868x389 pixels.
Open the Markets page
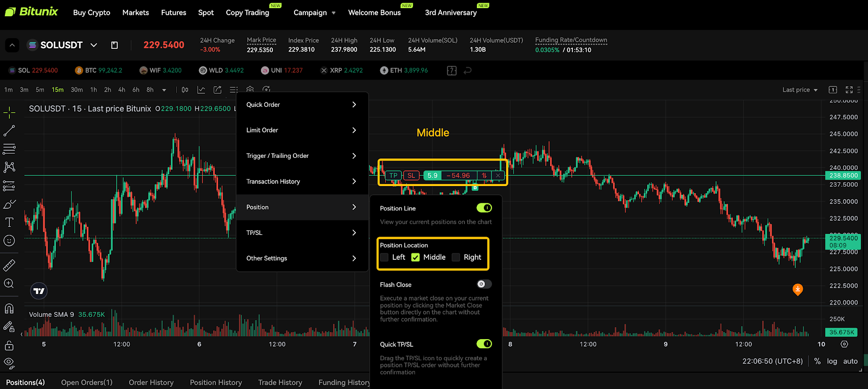point(136,12)
